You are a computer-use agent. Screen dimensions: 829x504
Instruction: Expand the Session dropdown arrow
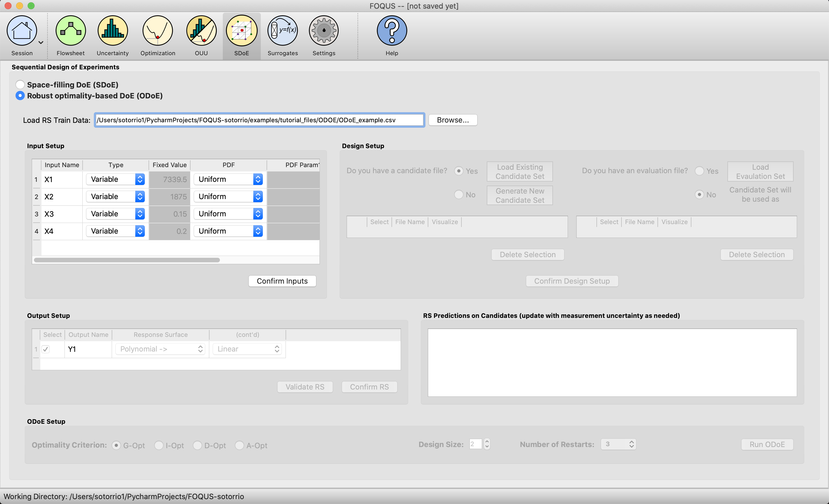coord(41,43)
